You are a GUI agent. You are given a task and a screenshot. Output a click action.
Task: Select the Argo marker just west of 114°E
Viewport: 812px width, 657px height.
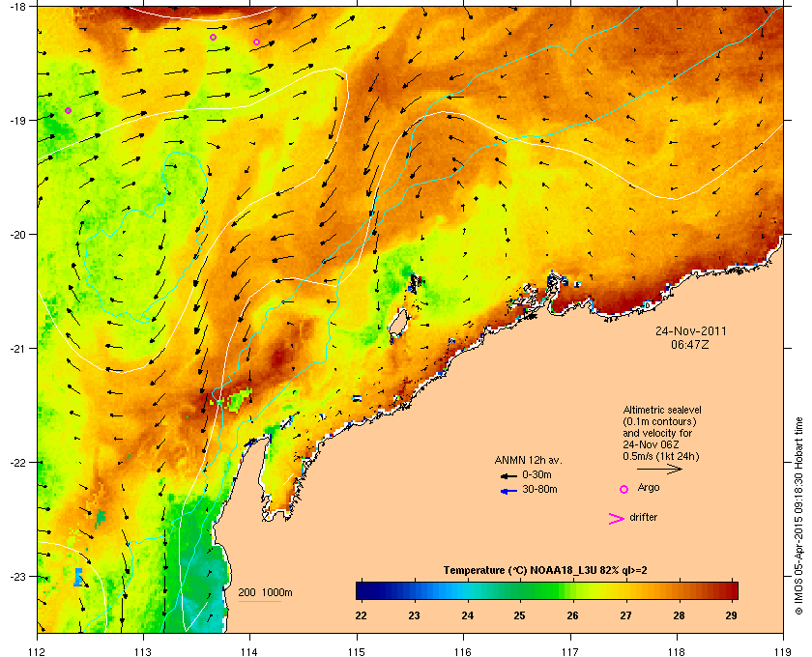coord(256,42)
